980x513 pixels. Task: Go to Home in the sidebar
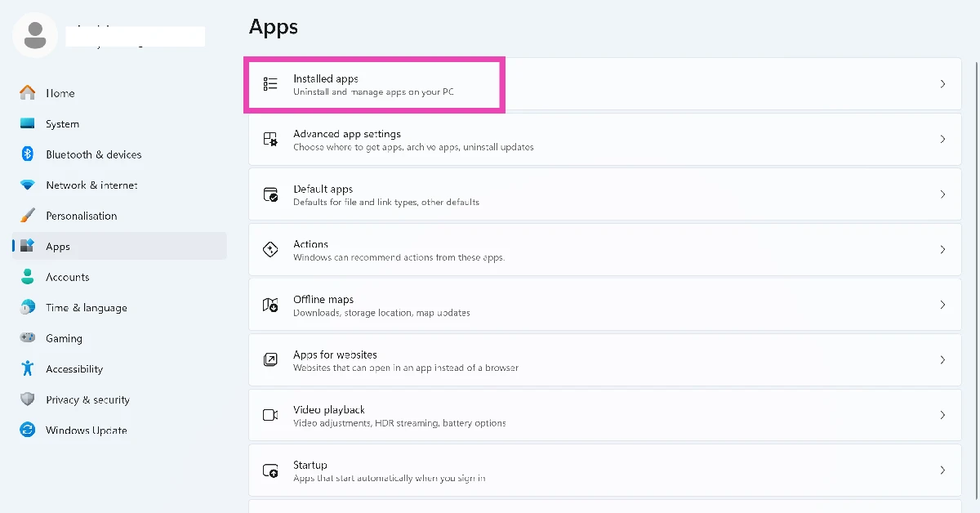60,93
